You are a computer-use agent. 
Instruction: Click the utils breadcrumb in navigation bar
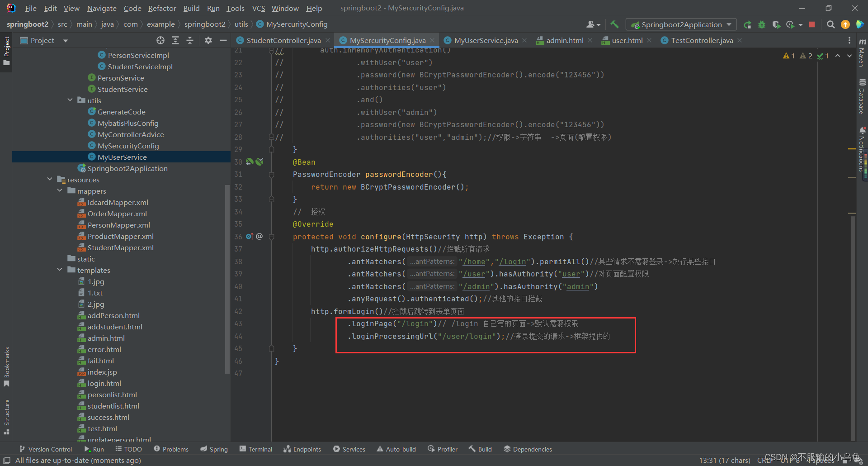[241, 24]
